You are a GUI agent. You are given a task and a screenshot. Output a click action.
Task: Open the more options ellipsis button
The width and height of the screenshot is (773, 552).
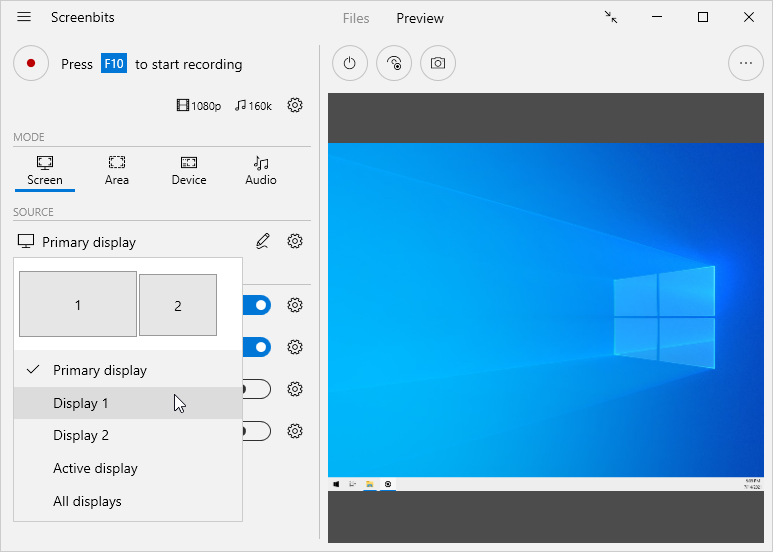click(746, 63)
